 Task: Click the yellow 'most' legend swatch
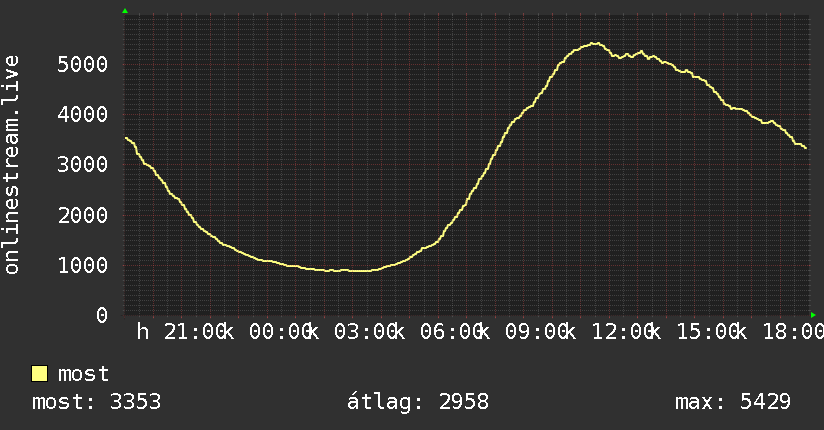pyautogui.click(x=39, y=374)
